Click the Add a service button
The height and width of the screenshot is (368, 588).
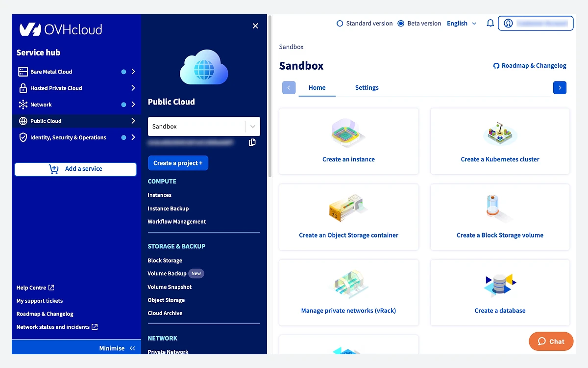[75, 169]
